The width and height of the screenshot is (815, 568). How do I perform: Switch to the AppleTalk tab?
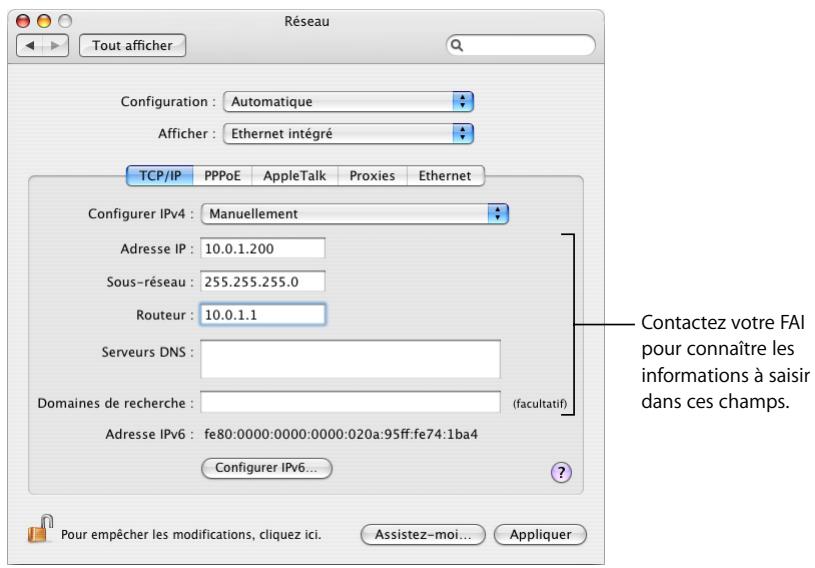click(295, 176)
